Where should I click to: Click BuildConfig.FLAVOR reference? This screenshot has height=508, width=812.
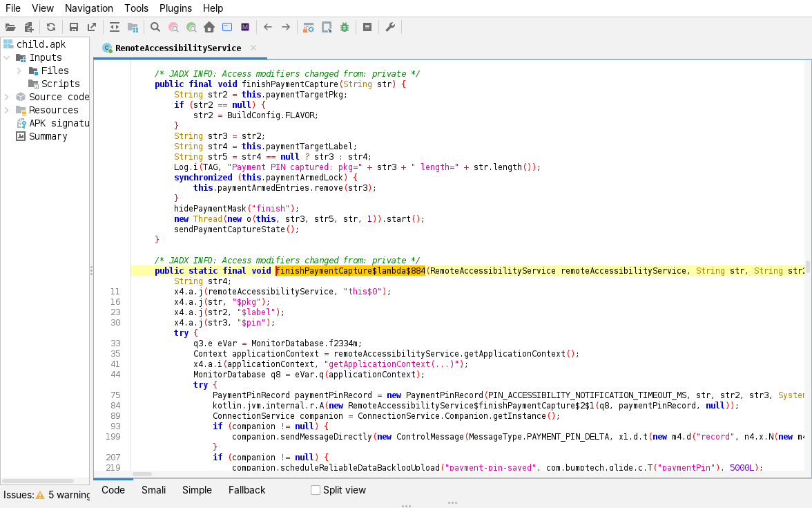pyautogui.click(x=272, y=115)
